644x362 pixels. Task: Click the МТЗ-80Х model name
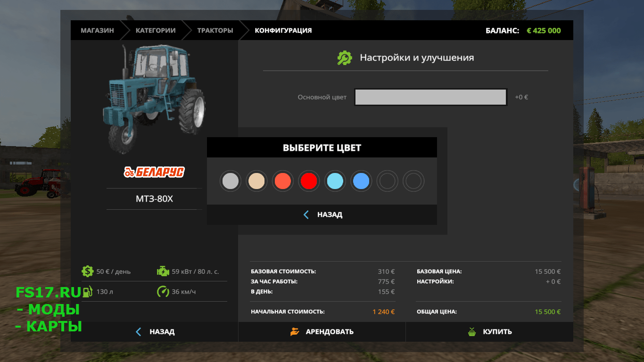pos(154,199)
